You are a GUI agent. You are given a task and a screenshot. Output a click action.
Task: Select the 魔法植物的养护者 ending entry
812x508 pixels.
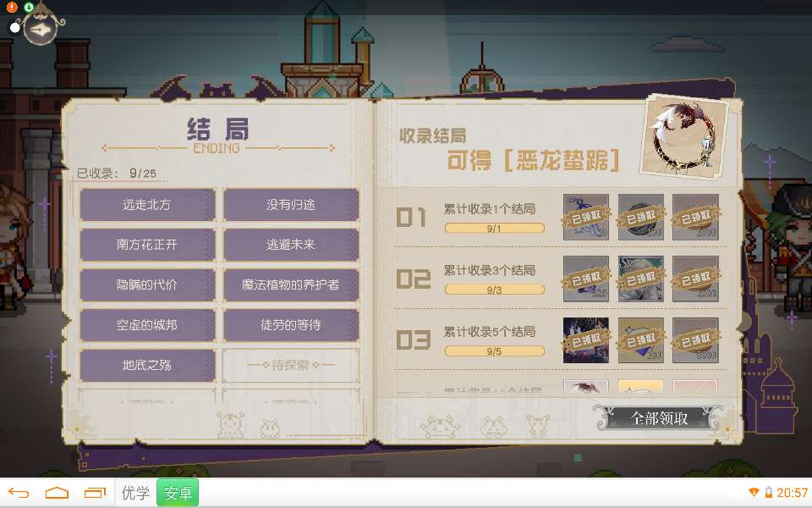[291, 284]
